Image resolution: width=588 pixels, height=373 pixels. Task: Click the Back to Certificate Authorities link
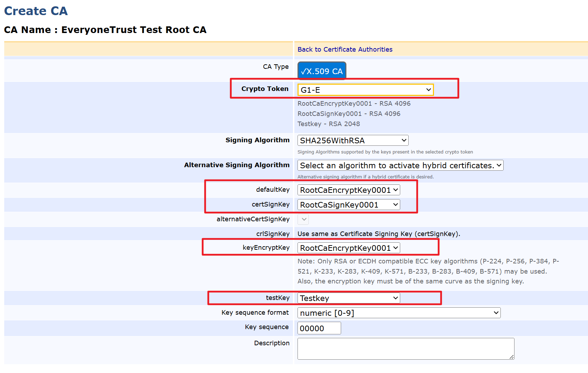tap(345, 50)
